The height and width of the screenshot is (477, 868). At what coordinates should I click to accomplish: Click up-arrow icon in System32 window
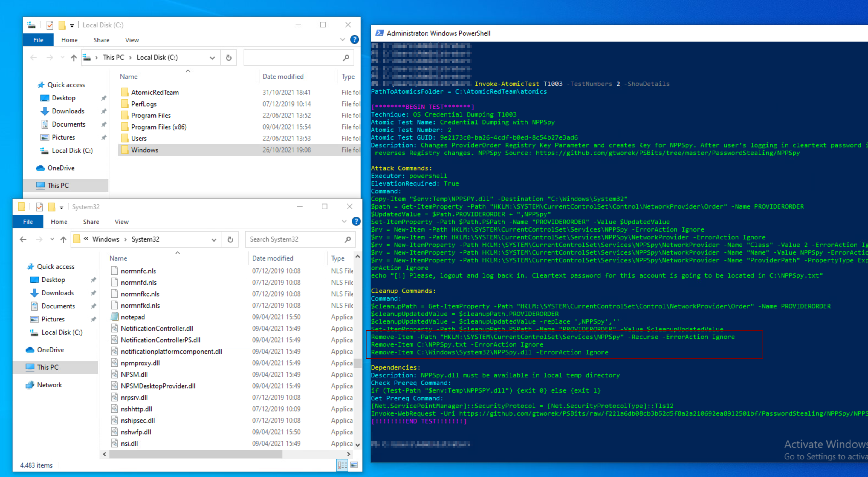[63, 239]
